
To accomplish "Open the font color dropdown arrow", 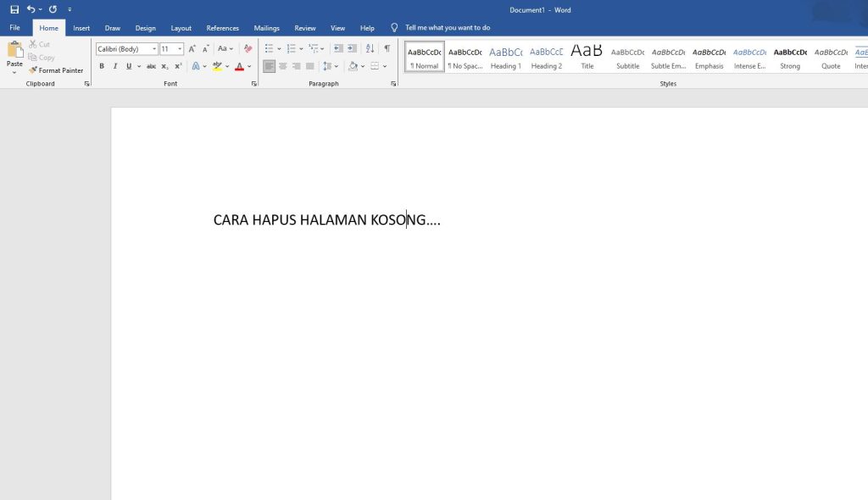I will tap(250, 66).
